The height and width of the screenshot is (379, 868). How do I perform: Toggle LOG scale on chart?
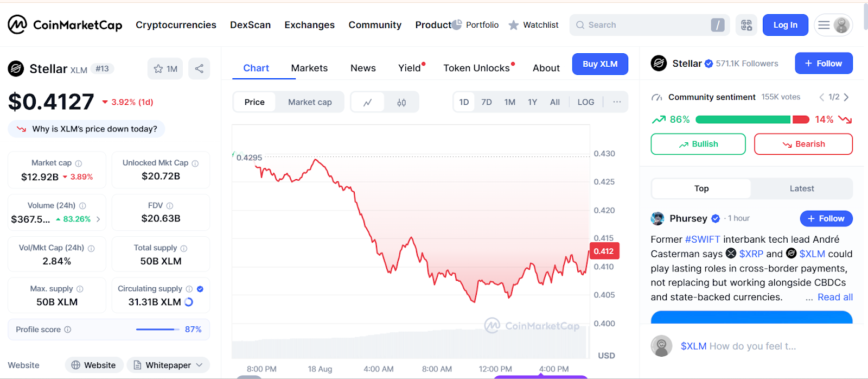click(586, 102)
